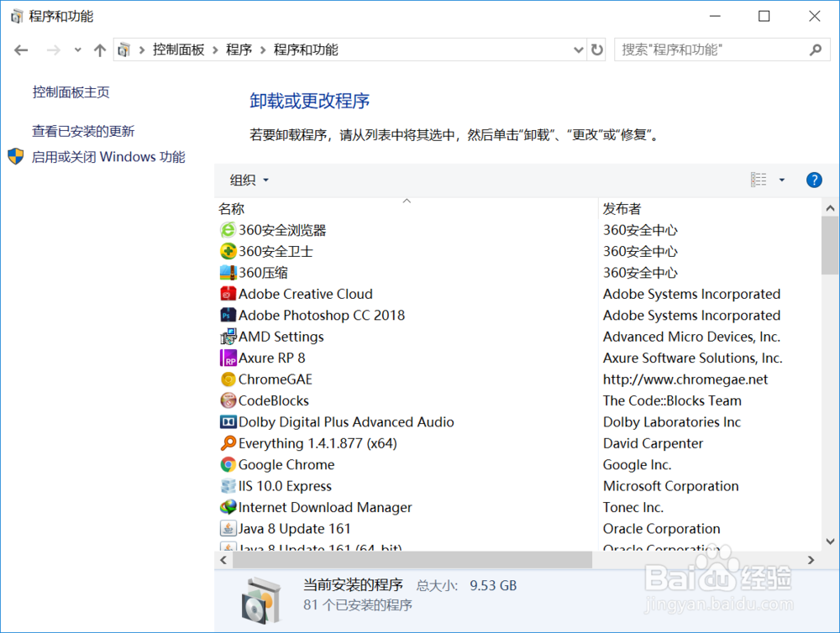Click the horizontal scrollbar left arrow
Image resolution: width=840 pixels, height=633 pixels.
pos(223,560)
